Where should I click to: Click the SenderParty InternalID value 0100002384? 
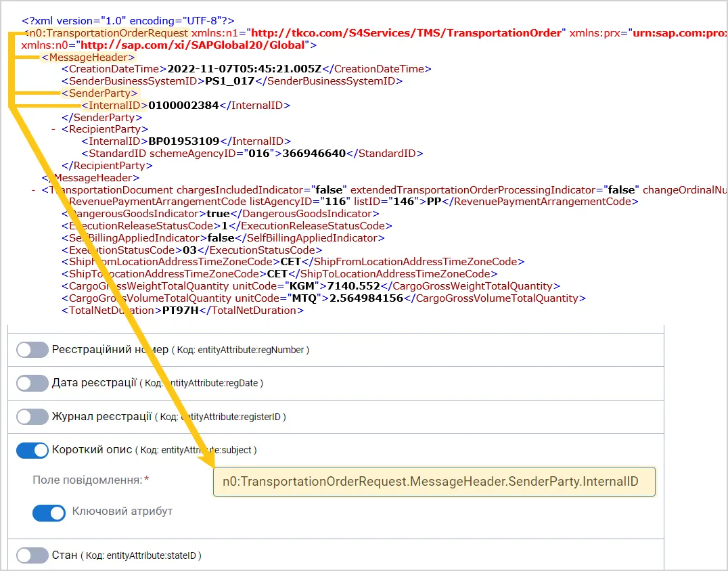point(183,106)
